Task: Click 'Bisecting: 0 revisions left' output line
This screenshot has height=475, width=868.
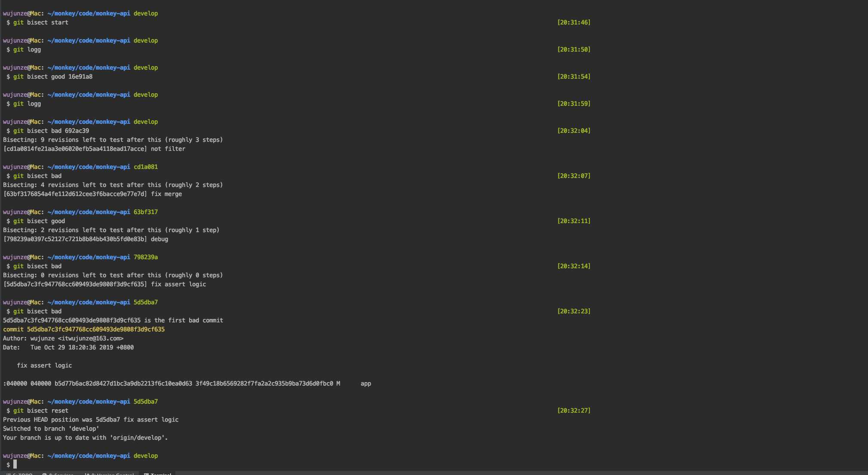Action: point(113,275)
